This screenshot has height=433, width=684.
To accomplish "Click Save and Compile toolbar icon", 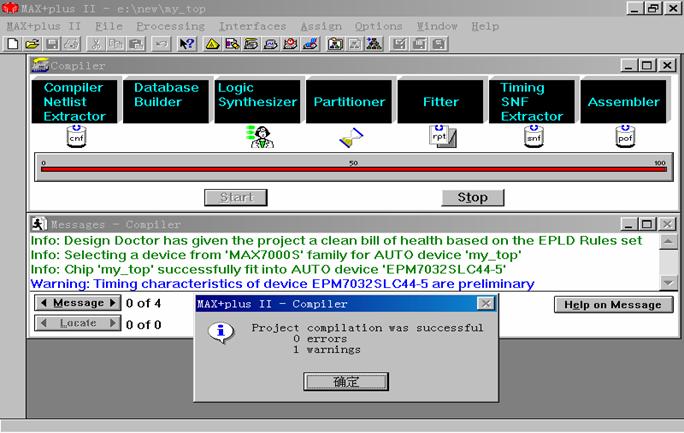I will [x=419, y=44].
